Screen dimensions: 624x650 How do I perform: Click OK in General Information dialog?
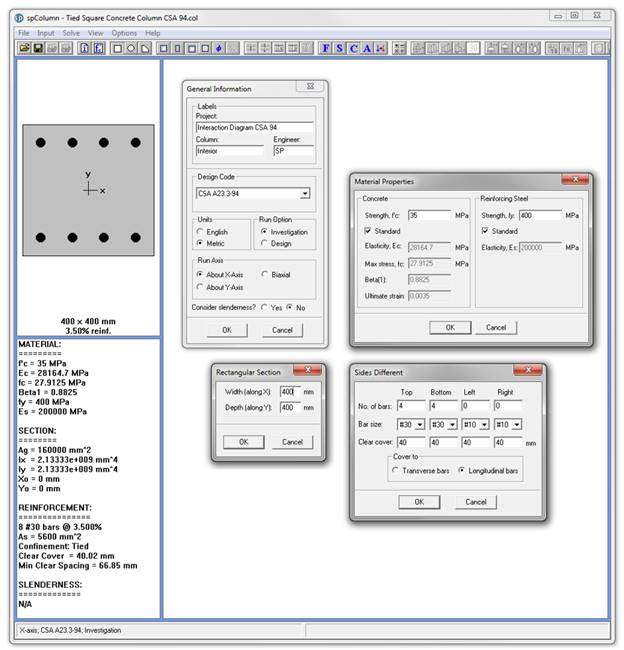(x=227, y=330)
